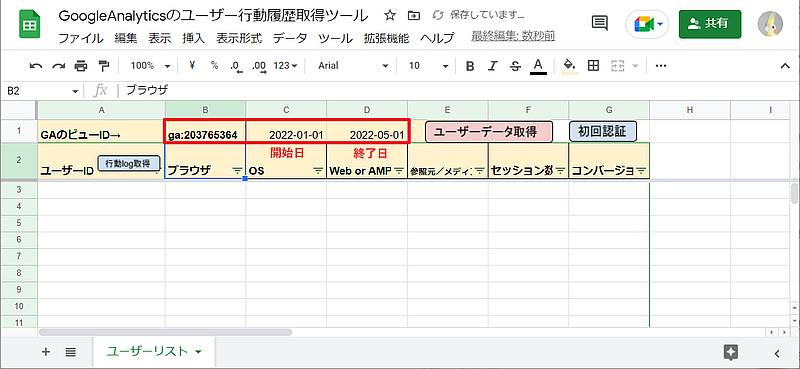Screen dimensions: 800x369
Task: Open the Explore panel icon
Action: click(x=731, y=352)
